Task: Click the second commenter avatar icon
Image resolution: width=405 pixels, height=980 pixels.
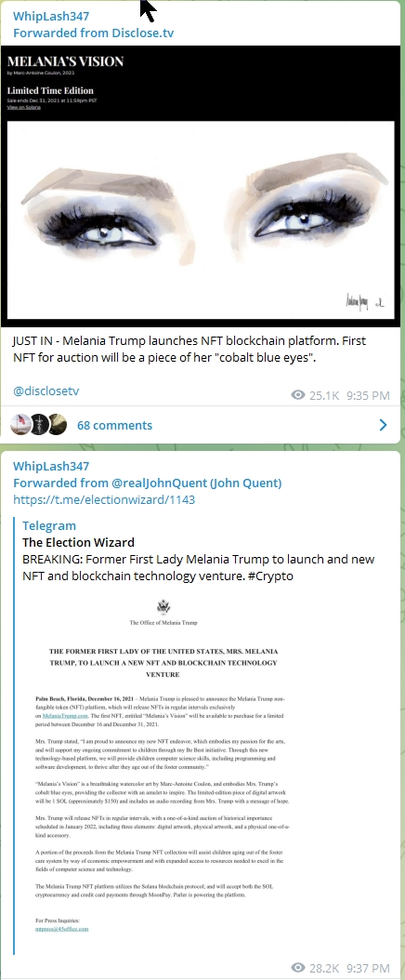Action: click(39, 424)
